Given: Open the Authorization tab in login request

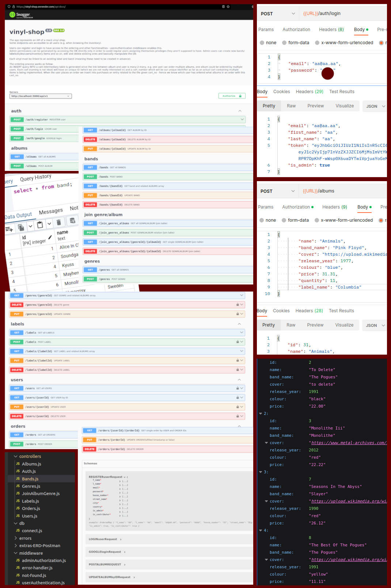Looking at the screenshot, I should click(296, 30).
